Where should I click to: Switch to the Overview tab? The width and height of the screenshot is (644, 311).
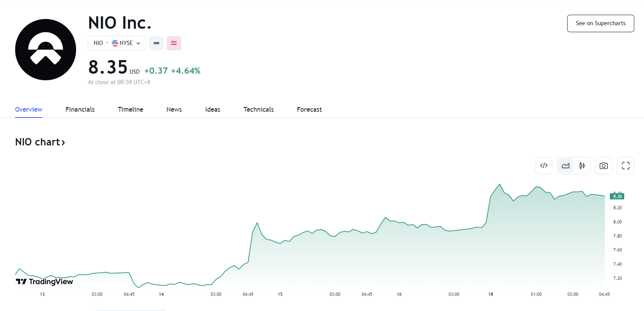coord(29,109)
